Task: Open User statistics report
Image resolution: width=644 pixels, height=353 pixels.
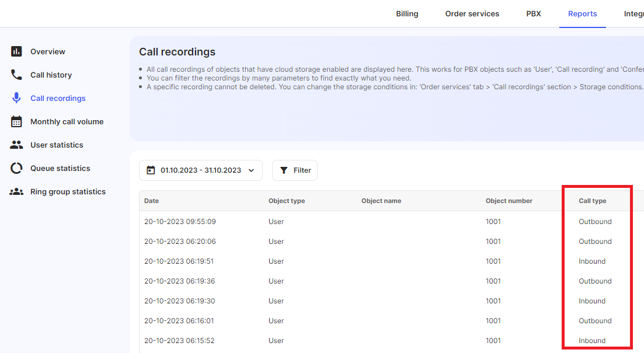Action: point(57,145)
